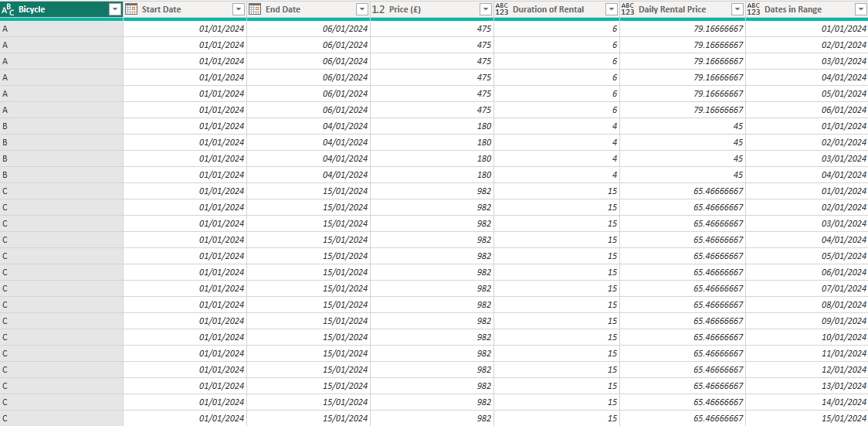
Task: Click Dates in Range 11/01/2024 cell
Action: click(x=806, y=353)
